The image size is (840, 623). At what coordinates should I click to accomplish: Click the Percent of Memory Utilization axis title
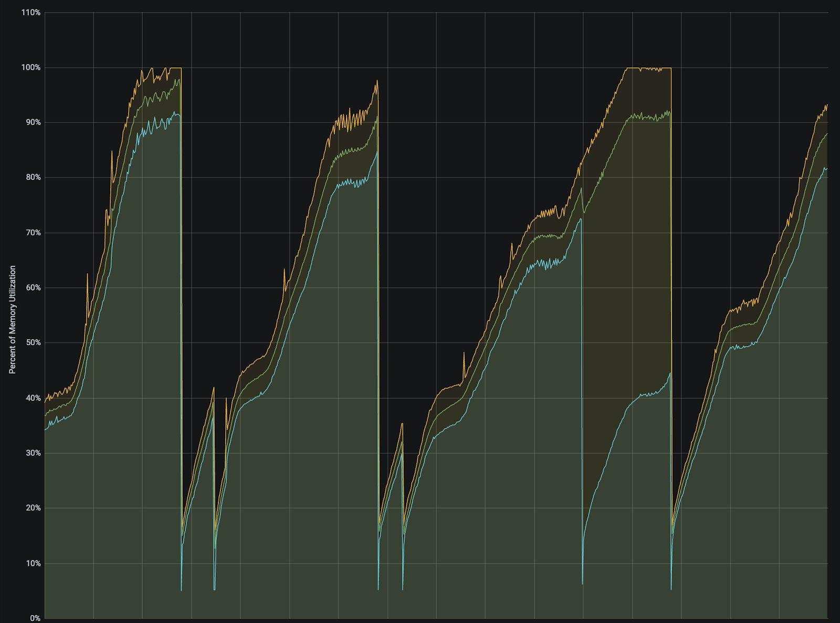[x=13, y=319]
